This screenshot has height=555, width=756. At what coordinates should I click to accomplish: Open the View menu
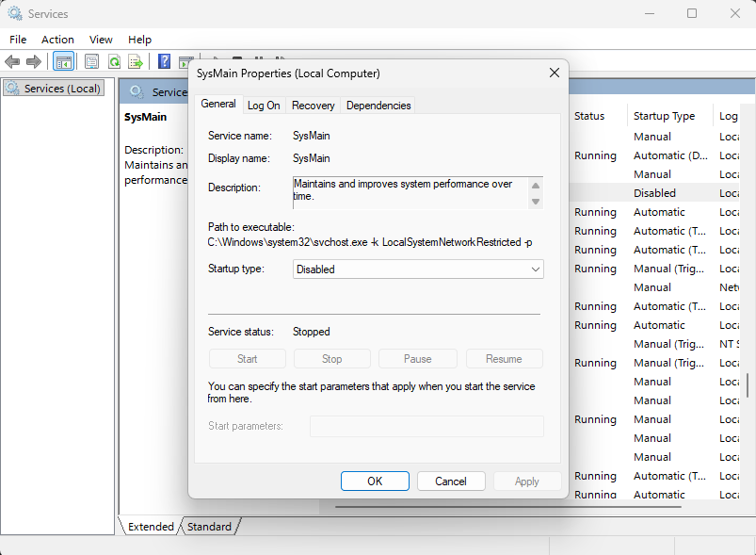coord(101,40)
